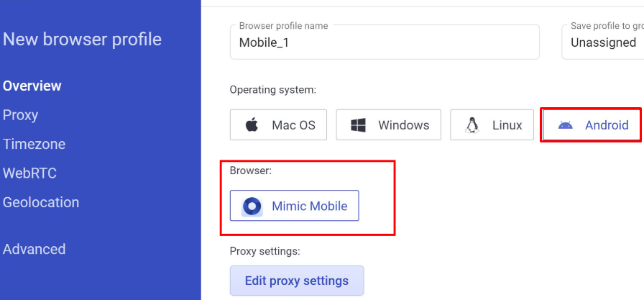The width and height of the screenshot is (644, 300).
Task: Click the Linux penguin icon
Action: coord(472,125)
